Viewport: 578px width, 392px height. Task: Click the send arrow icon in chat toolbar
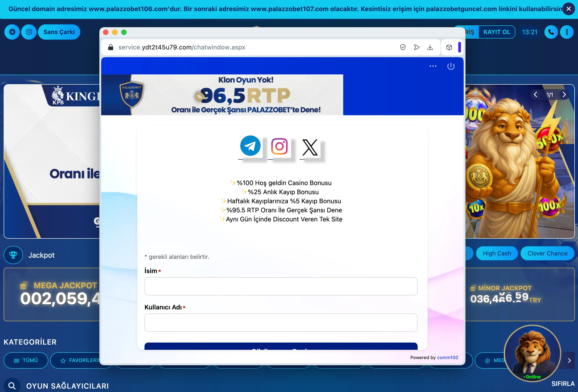point(416,47)
